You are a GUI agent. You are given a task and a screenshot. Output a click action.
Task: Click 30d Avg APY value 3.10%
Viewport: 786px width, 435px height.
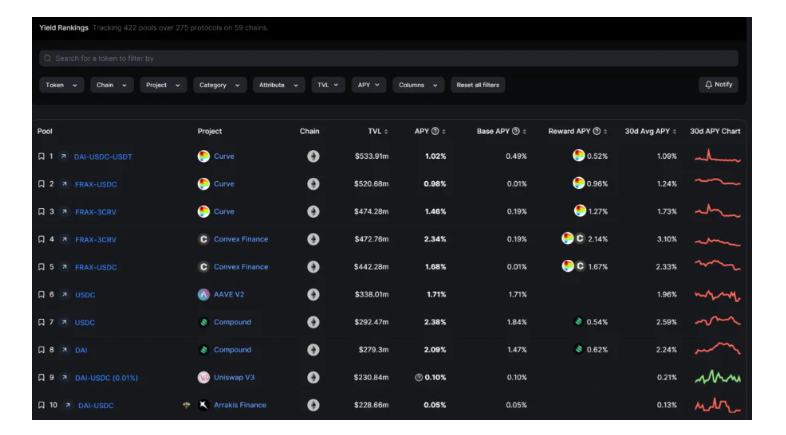point(667,239)
